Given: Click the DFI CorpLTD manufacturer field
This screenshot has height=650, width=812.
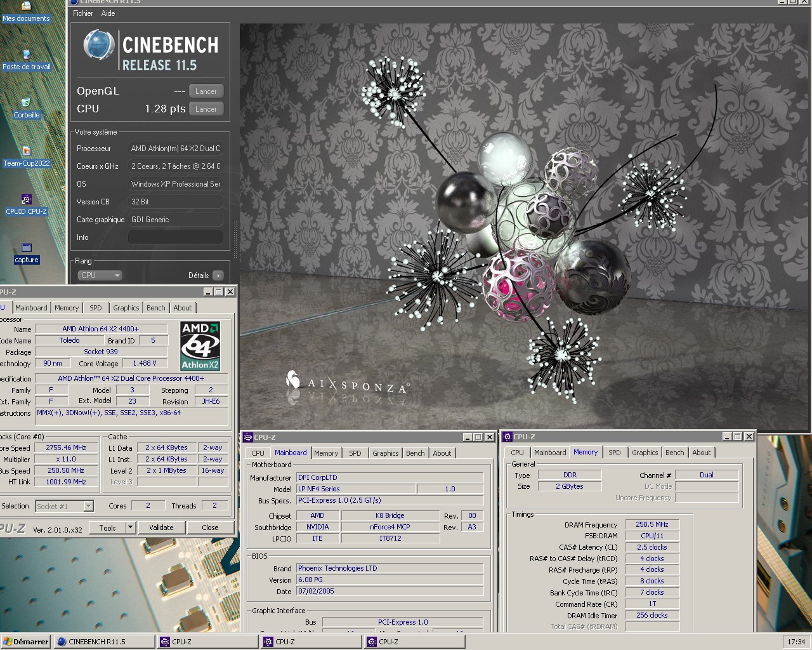Looking at the screenshot, I should coord(390,477).
